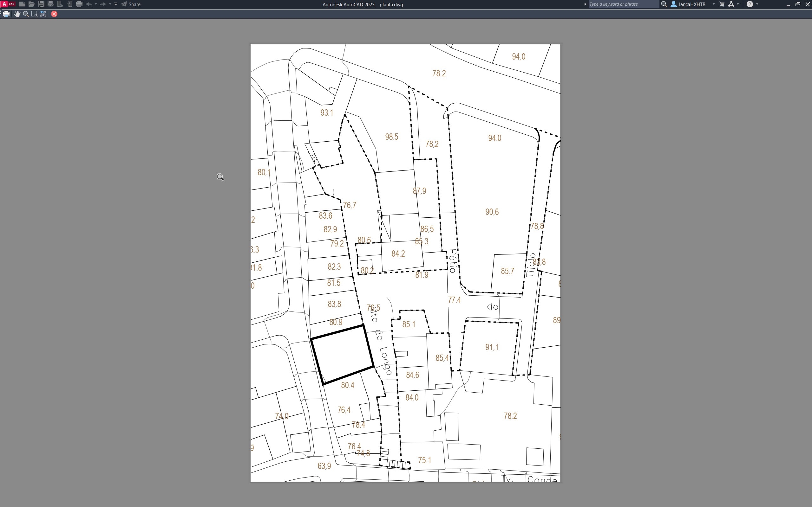Click the Share button
Viewport: 812px width, 507px height.
(131, 4)
